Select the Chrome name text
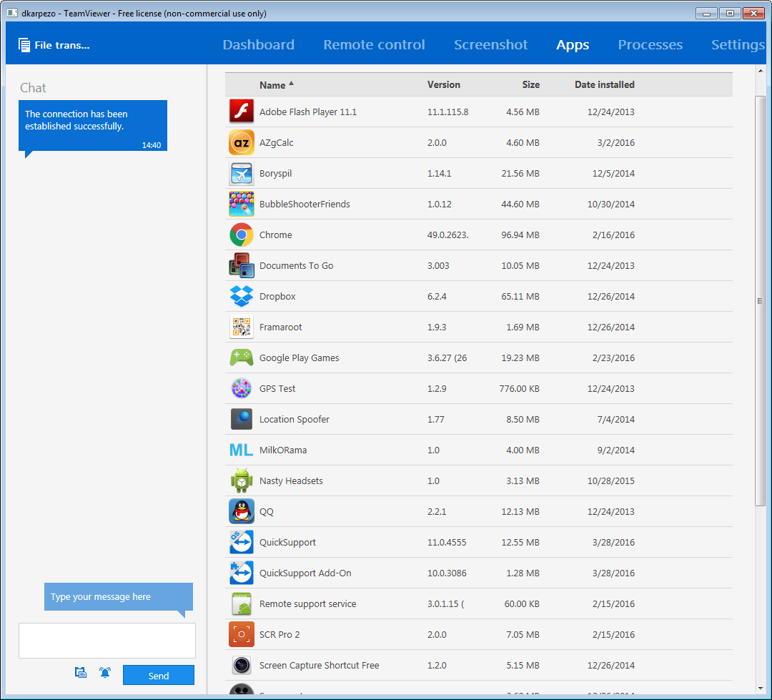 pyautogui.click(x=275, y=235)
